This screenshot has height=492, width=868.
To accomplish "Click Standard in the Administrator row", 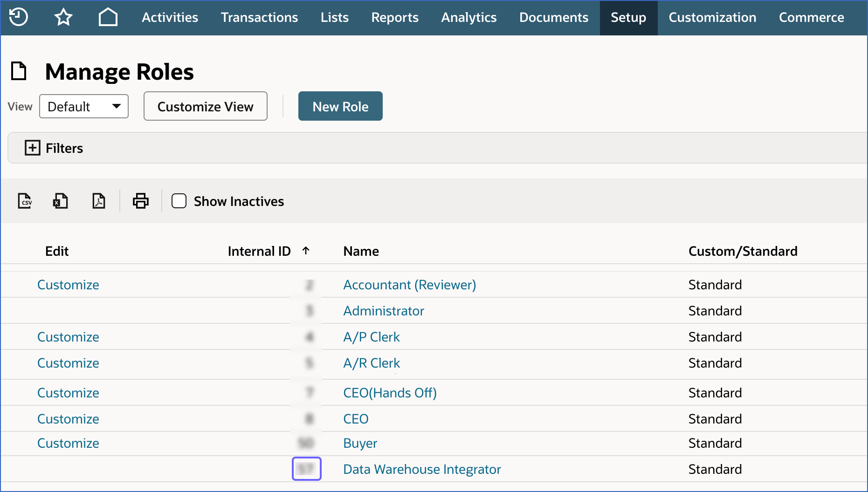I will click(715, 311).
